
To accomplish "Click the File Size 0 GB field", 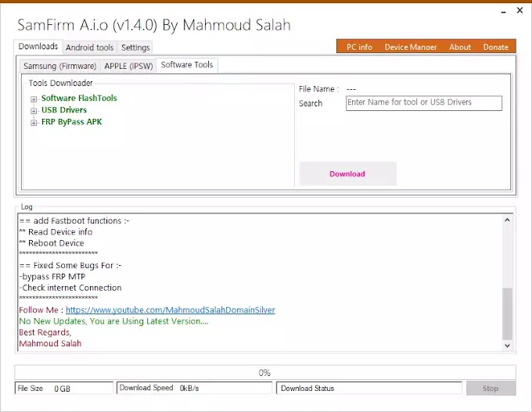I will coord(63,389).
